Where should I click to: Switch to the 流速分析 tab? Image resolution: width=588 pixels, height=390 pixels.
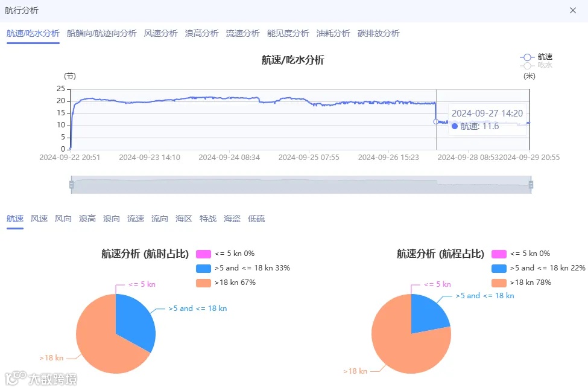pos(242,34)
